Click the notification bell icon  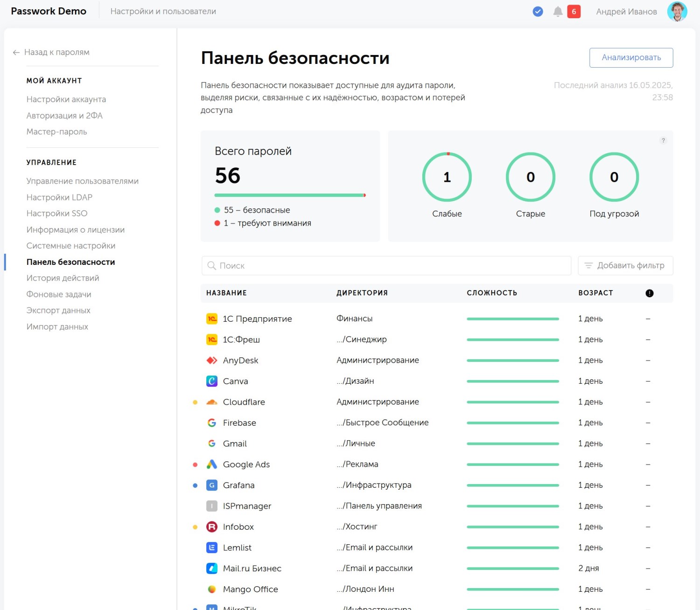coord(557,12)
